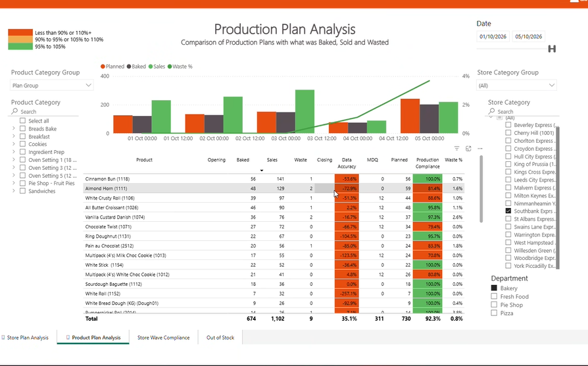The height and width of the screenshot is (366, 588).
Task: Select the Ring Doughnut (1131) row
Action: [274, 236]
